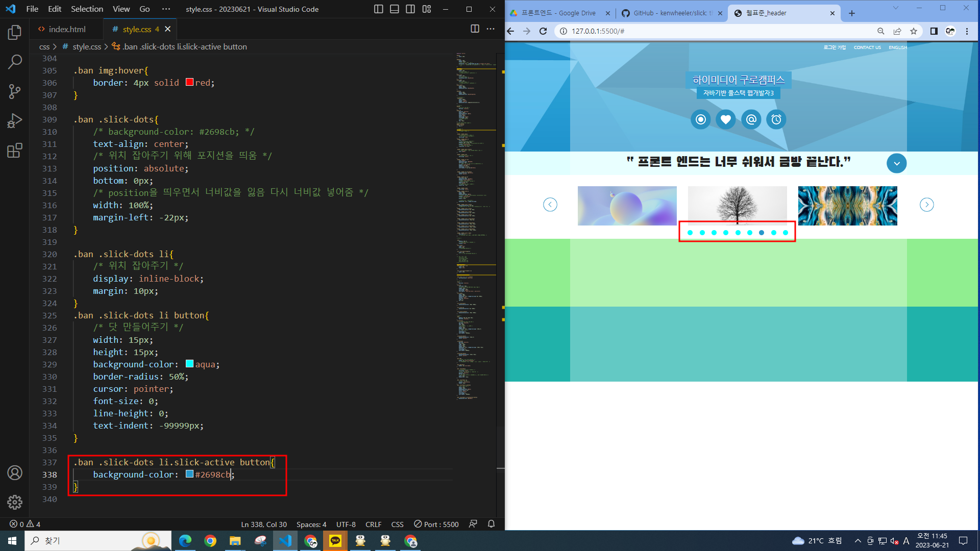Open the Search view in activity bar

coord(15,62)
